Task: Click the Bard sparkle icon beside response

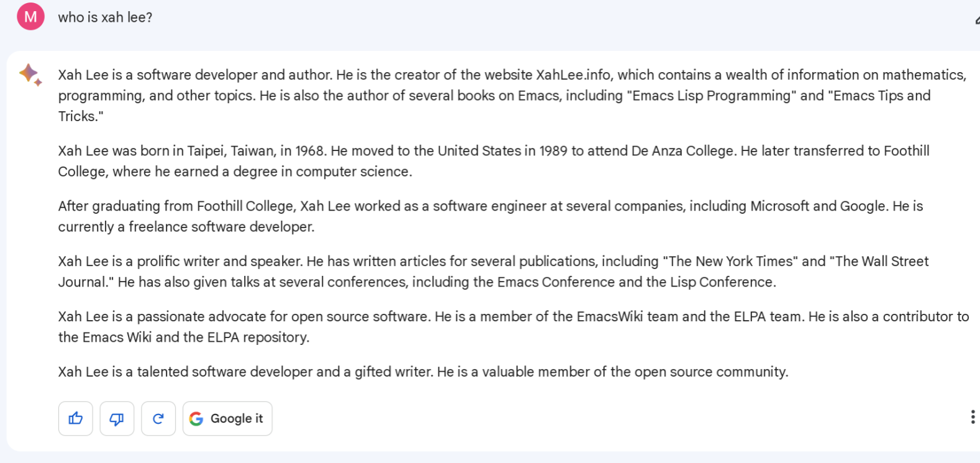Action: pos(30,75)
